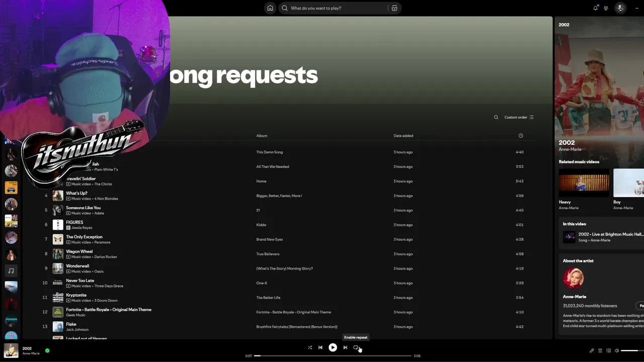This screenshot has width=644, height=362.
Task: Go to Spotify Home via house icon
Action: pos(270,8)
